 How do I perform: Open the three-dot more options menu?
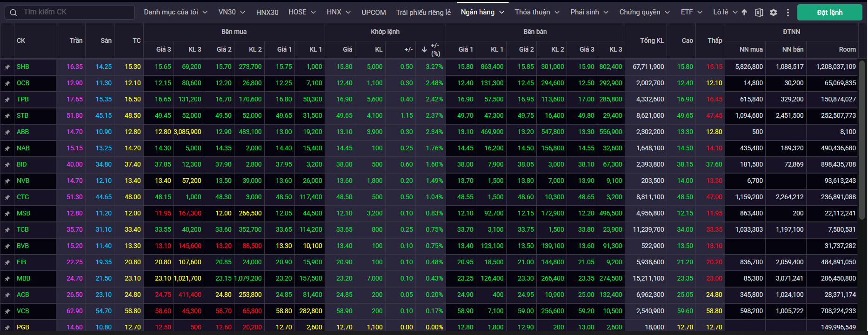[x=788, y=13]
